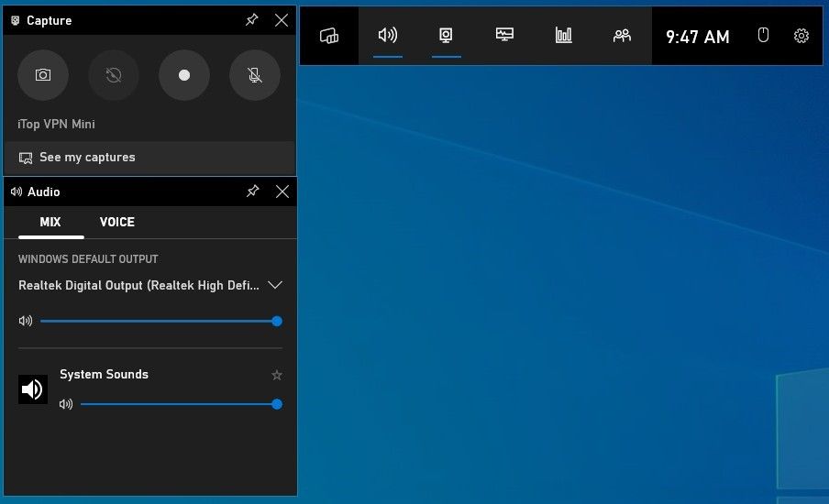Open Game Bar settings gear
This screenshot has width=829, height=504.
[x=801, y=36]
